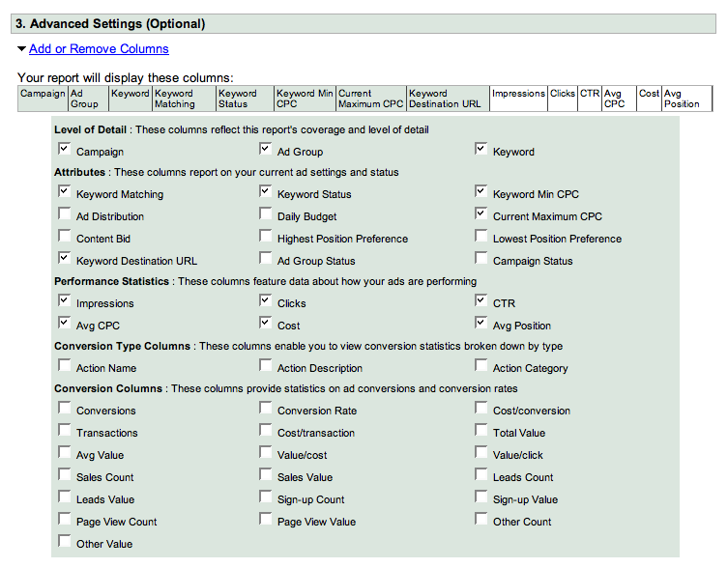Open the Add or Remove Columns link

pos(99,49)
